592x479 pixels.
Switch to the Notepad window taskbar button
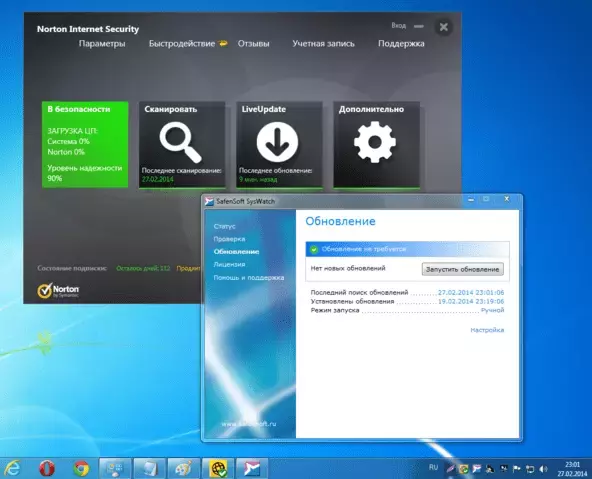coord(150,468)
